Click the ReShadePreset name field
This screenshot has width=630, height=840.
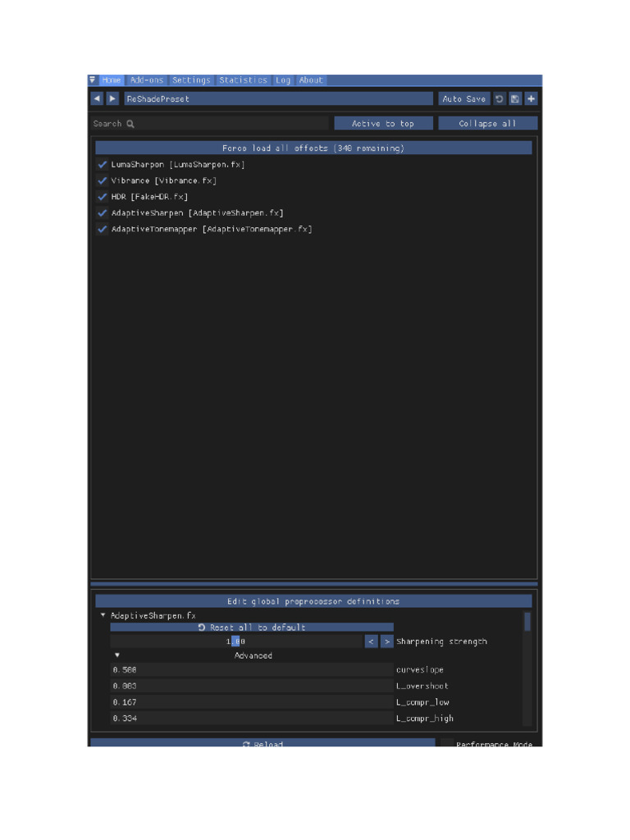click(278, 98)
